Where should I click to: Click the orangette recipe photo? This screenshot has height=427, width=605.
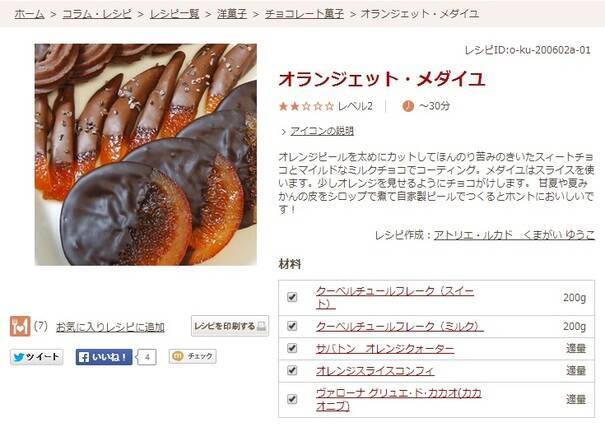pyautogui.click(x=146, y=154)
